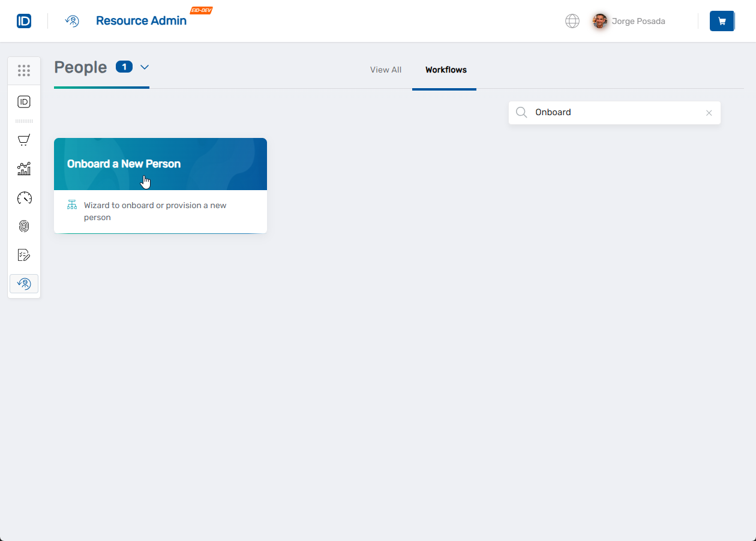Open the shopping basket sidebar icon
Screen dimensions: 756x541
(x=24, y=140)
